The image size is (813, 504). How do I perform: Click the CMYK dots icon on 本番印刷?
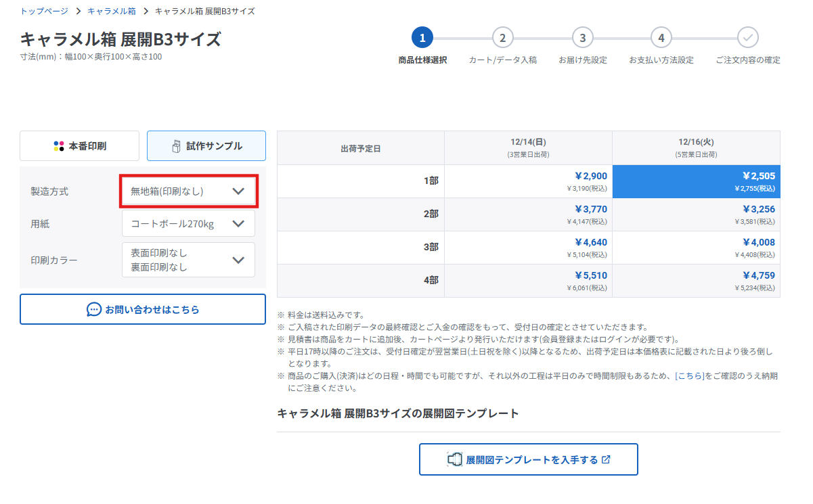click(58, 146)
